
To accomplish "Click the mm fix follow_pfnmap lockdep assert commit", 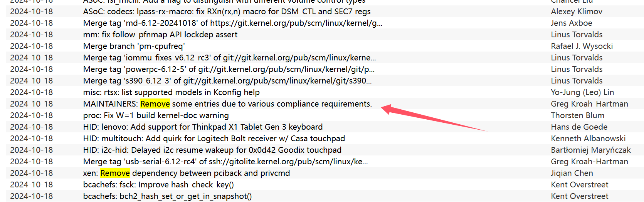I will (x=160, y=35).
